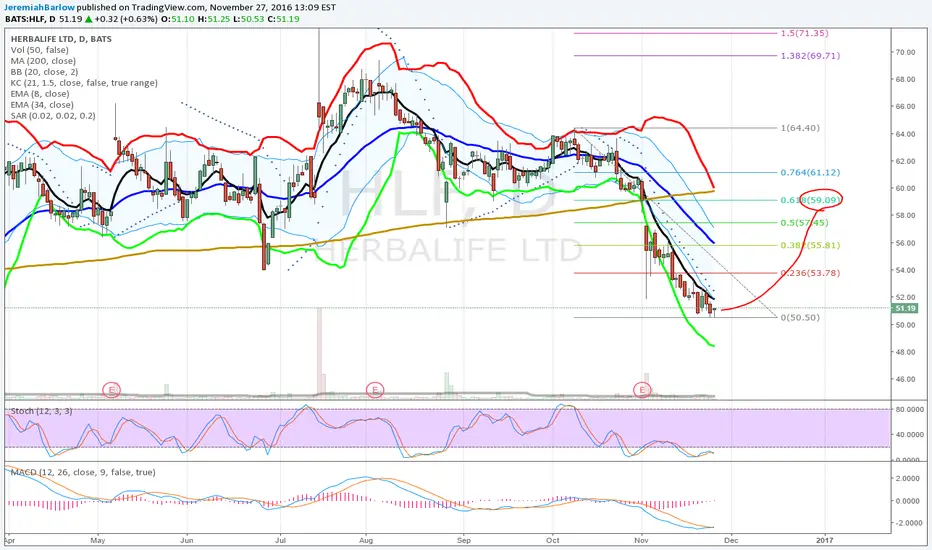Click the HERBALIFE LTD, D, BATS legend title
Screen dimensions: 932x550
tap(61, 39)
